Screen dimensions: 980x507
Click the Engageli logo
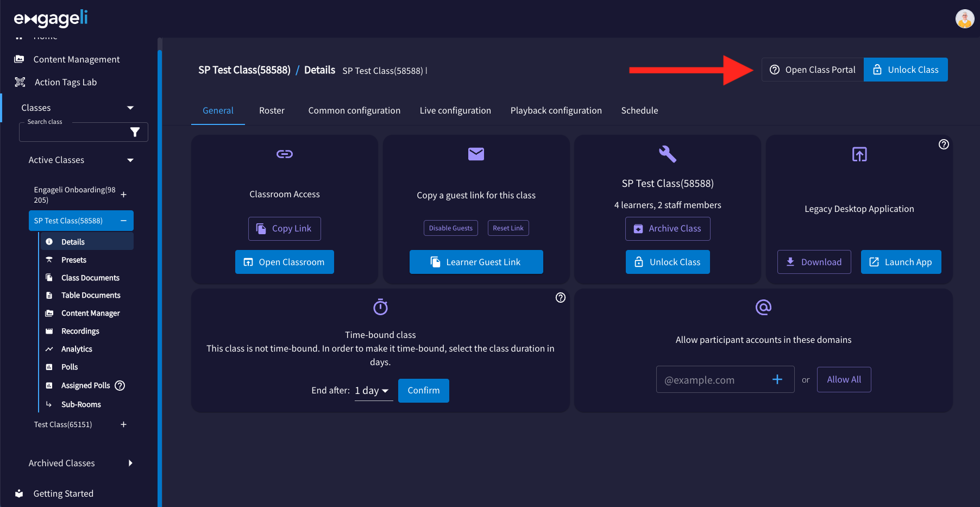51,19
